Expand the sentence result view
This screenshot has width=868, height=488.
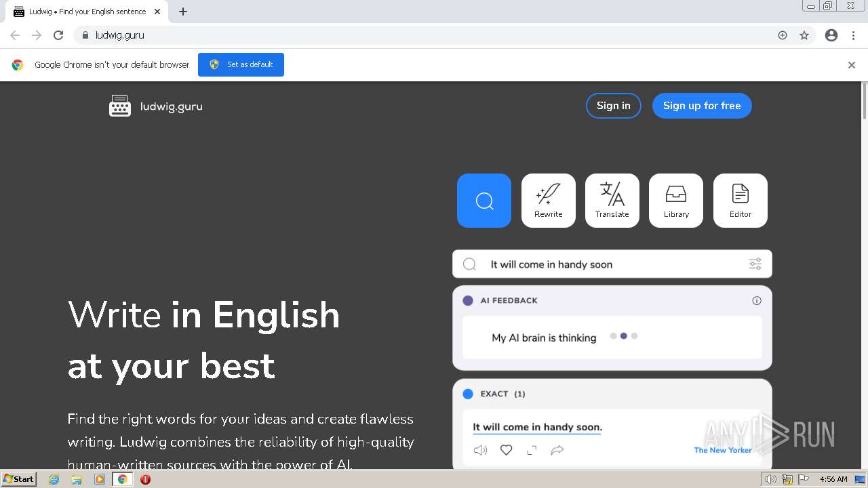[532, 450]
